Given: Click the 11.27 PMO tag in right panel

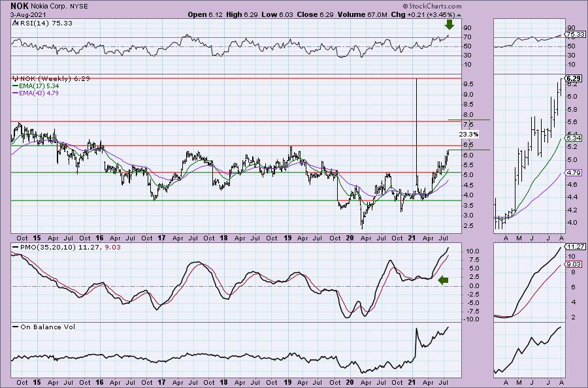Looking at the screenshot, I should coord(576,247).
